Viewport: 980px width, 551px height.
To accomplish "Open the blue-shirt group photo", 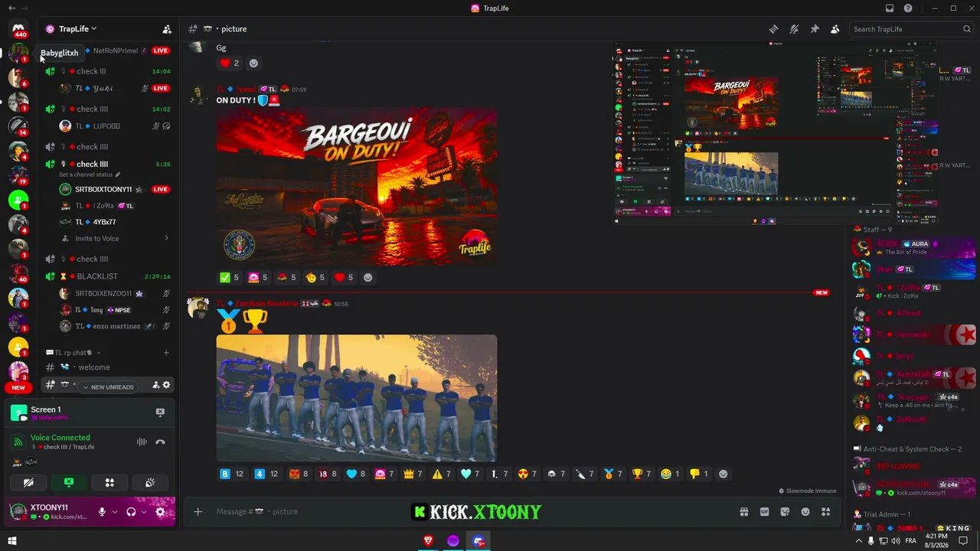I will click(x=357, y=398).
